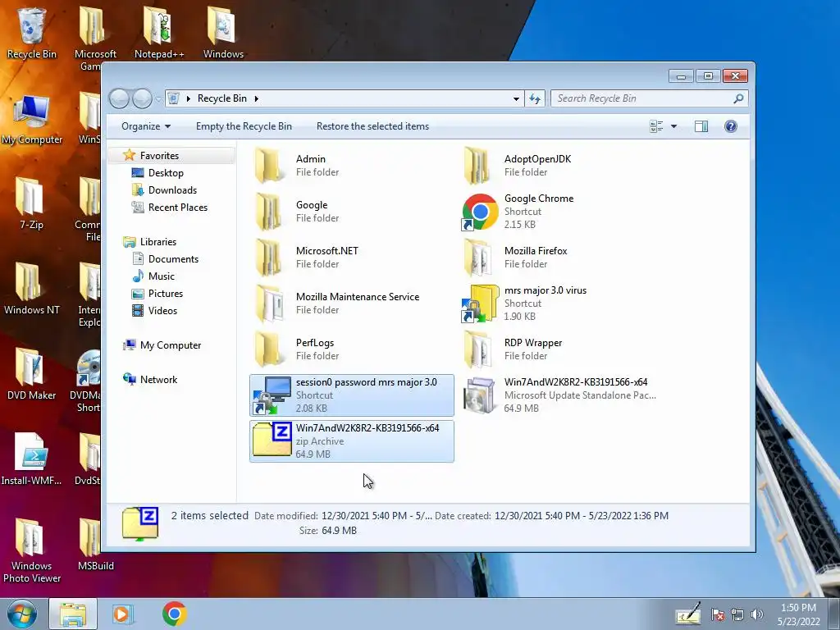Screen dimensions: 840x630
Task: Open Downloads in the navigation pane
Action: click(x=172, y=190)
